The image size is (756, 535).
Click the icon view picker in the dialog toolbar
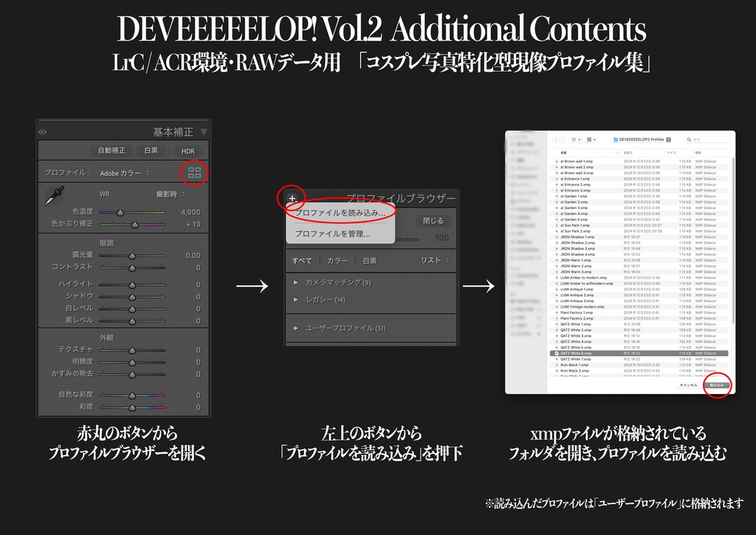tap(590, 140)
